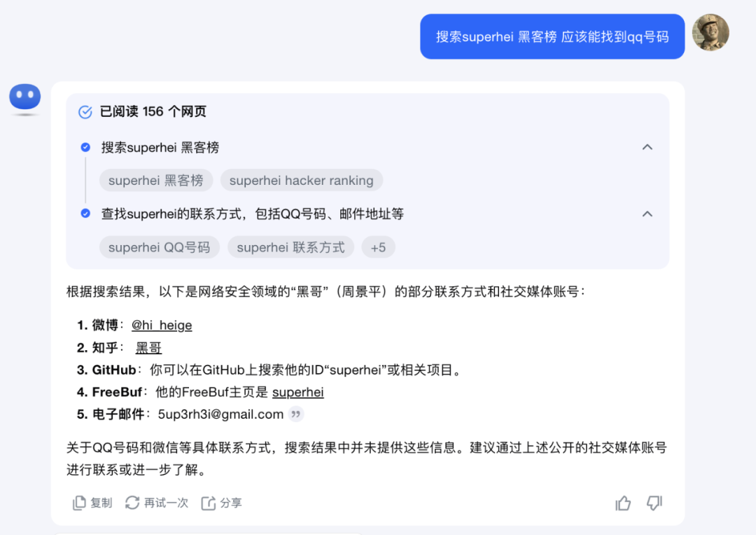Click the blue check bullet on the first search step
This screenshot has height=535, width=756.
(x=85, y=147)
